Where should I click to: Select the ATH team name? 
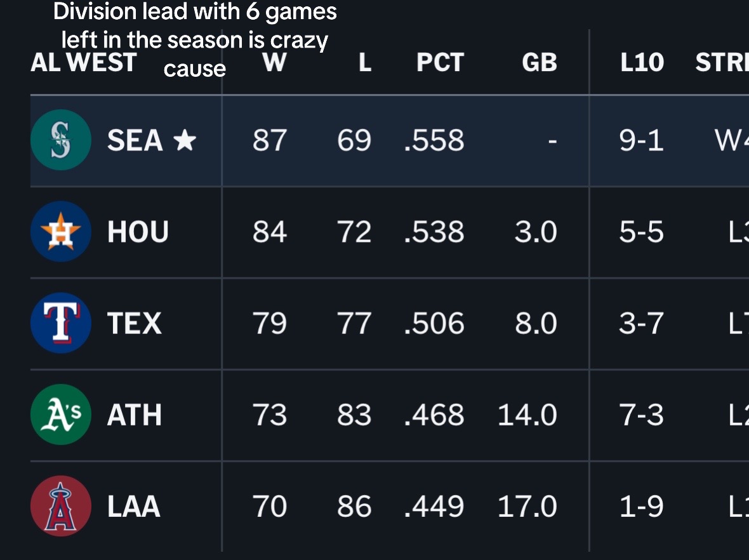click(134, 415)
